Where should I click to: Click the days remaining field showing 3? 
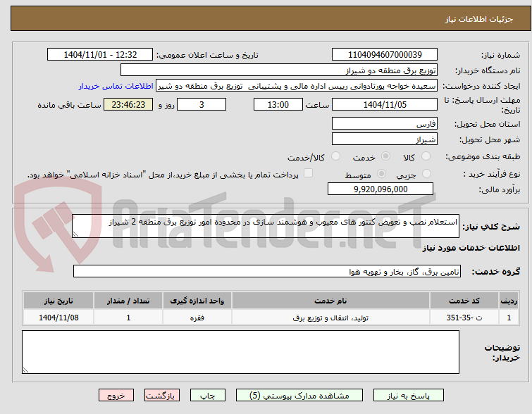click(202, 104)
